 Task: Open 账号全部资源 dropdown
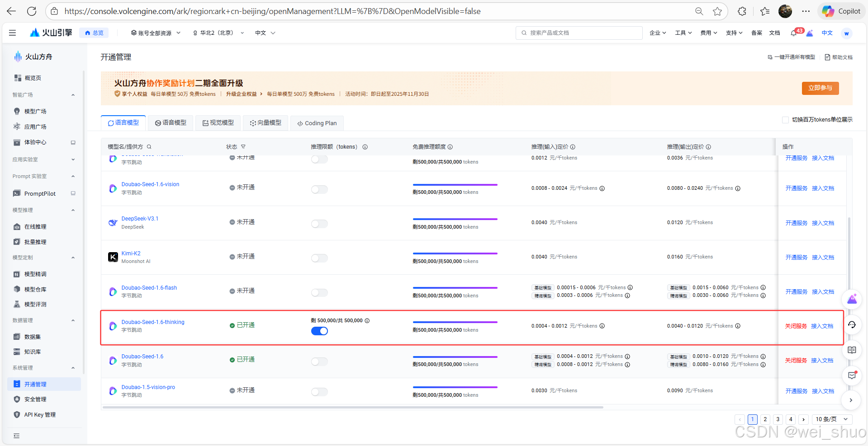[x=156, y=33]
